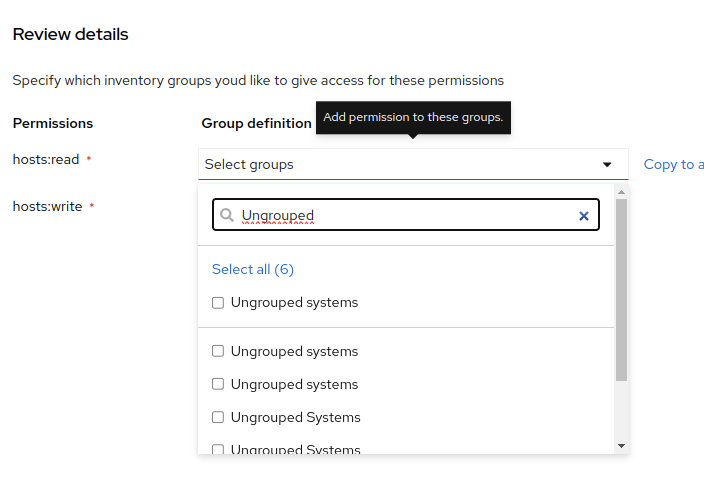The width and height of the screenshot is (704, 501).
Task: Click the hosts:write permission label
Action: click(x=47, y=206)
